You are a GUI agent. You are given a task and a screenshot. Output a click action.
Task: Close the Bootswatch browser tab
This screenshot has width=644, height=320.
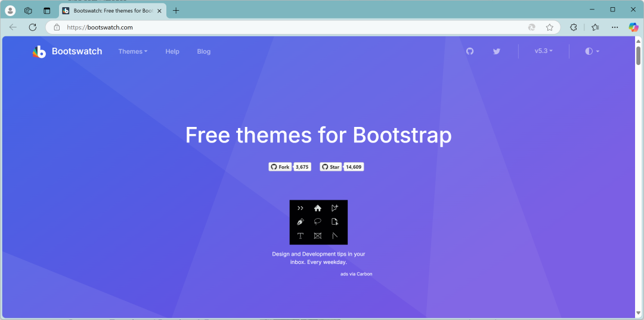(x=159, y=11)
